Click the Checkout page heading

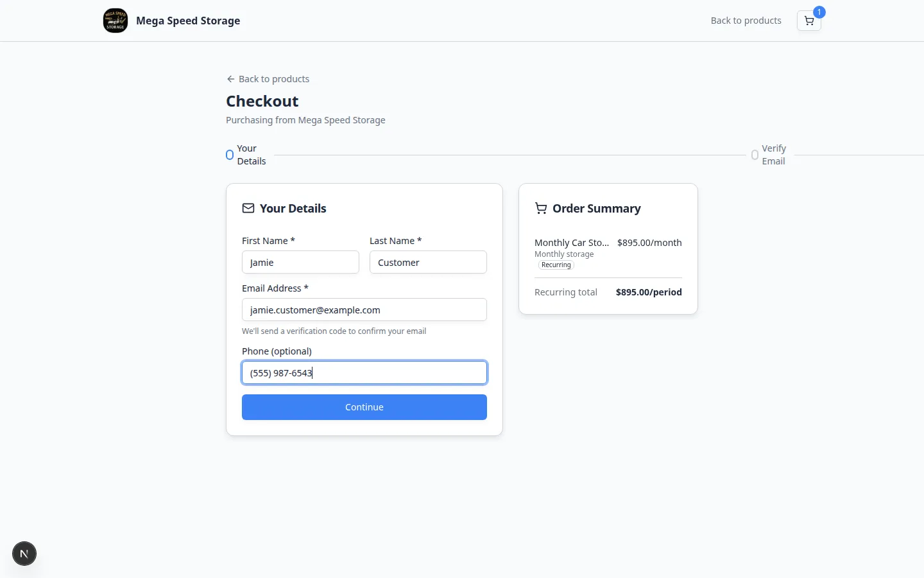262,101
